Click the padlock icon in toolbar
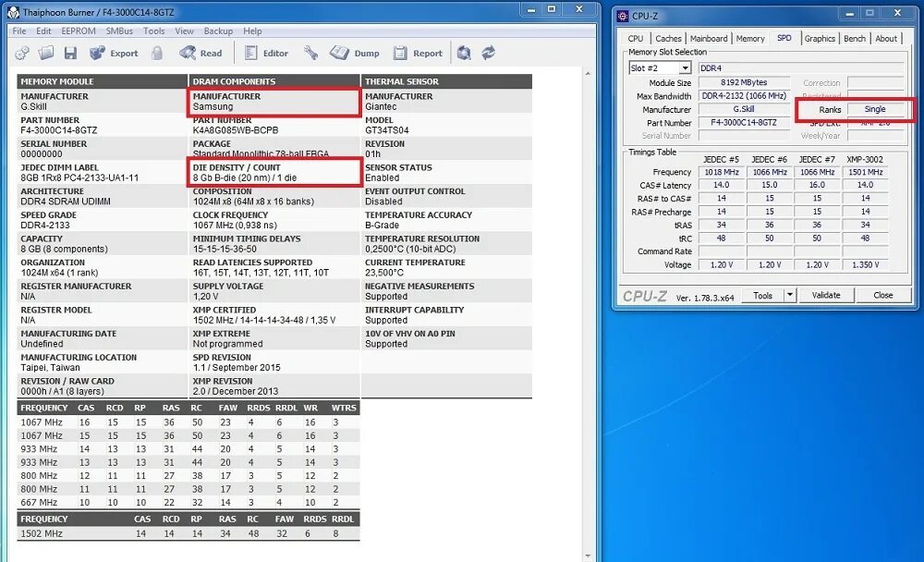The width and height of the screenshot is (924, 562). point(157,53)
